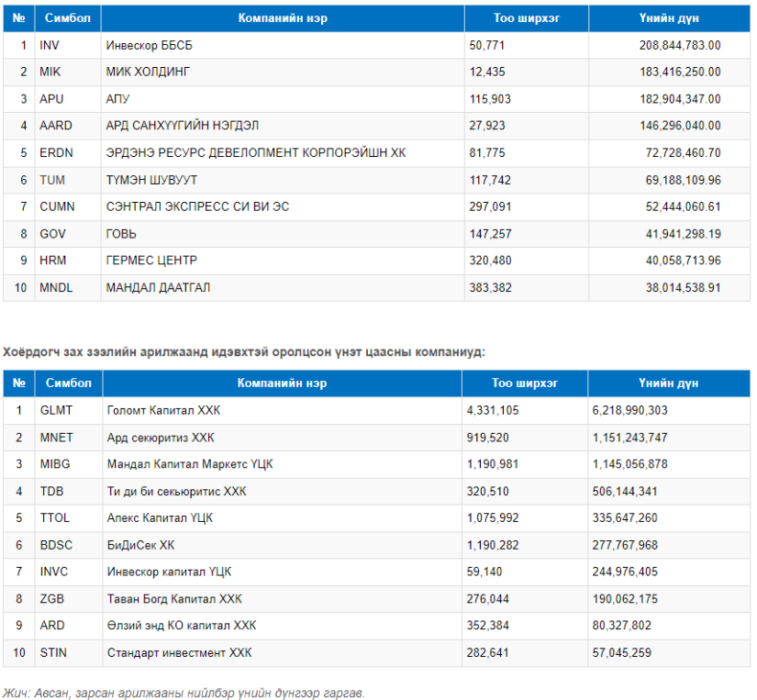
Task: Select the amount "146,296,040.00"
Action: click(x=680, y=126)
